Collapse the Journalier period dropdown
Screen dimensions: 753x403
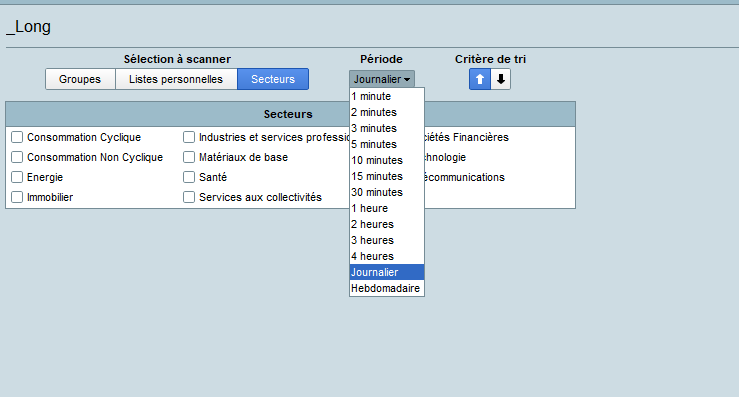point(382,79)
